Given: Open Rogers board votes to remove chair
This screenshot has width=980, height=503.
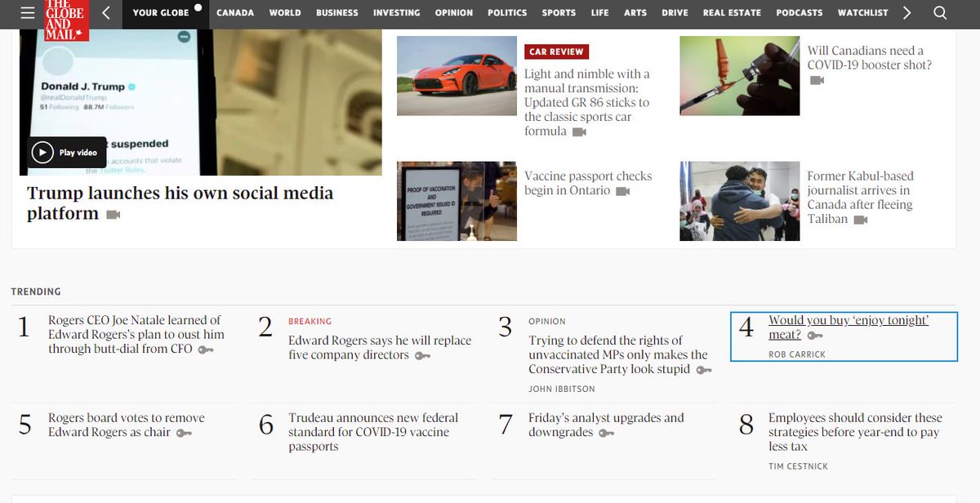Looking at the screenshot, I should 126,425.
